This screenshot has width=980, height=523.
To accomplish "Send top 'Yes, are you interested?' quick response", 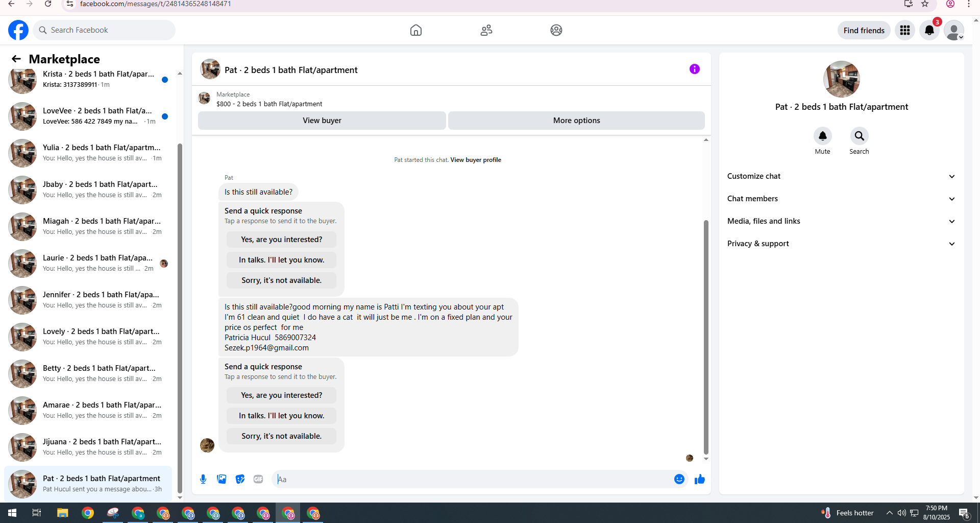I will tap(282, 240).
